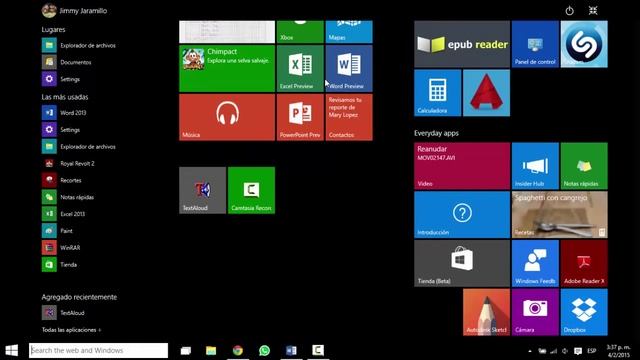Open the Excel Preview tile
640x360 pixels.
(300, 68)
